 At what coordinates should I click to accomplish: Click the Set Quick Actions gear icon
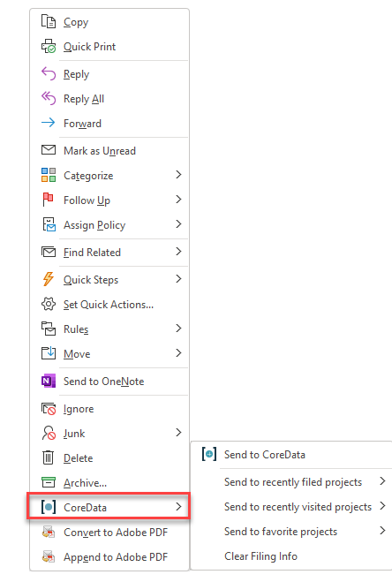point(49,304)
